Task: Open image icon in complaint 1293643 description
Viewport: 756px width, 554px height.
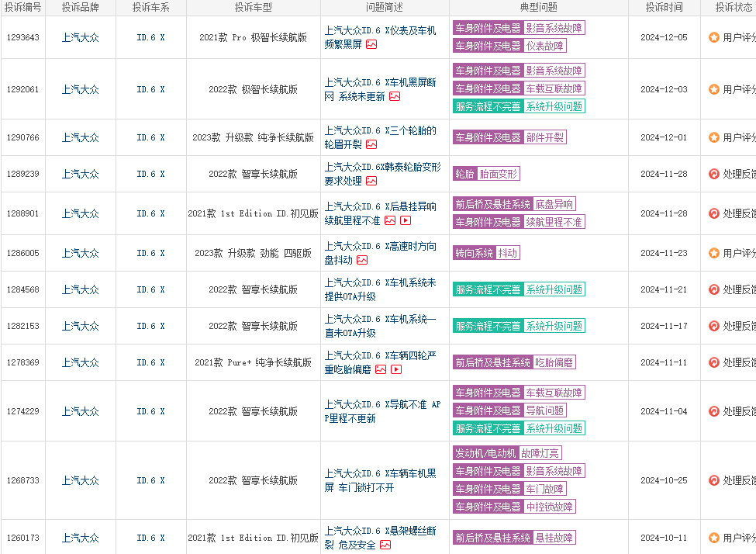Action: (x=371, y=44)
